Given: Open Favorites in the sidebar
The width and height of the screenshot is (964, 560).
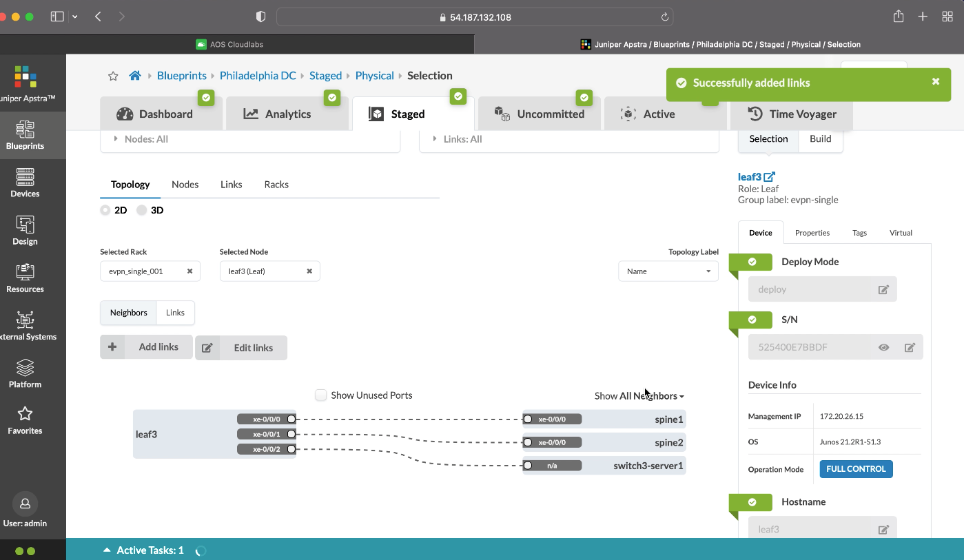Looking at the screenshot, I should click(25, 420).
